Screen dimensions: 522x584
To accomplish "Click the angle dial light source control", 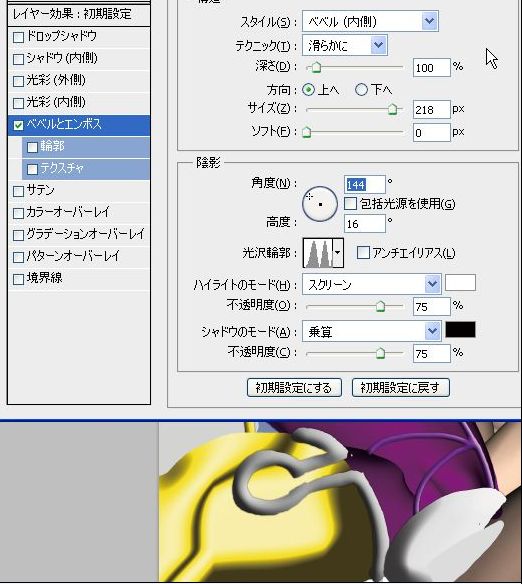I will tap(320, 204).
